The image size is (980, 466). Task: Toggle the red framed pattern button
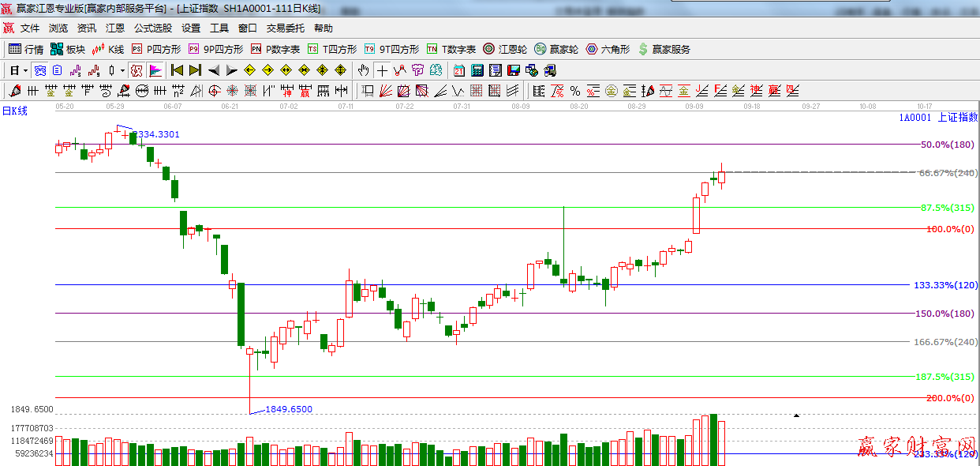(137, 70)
